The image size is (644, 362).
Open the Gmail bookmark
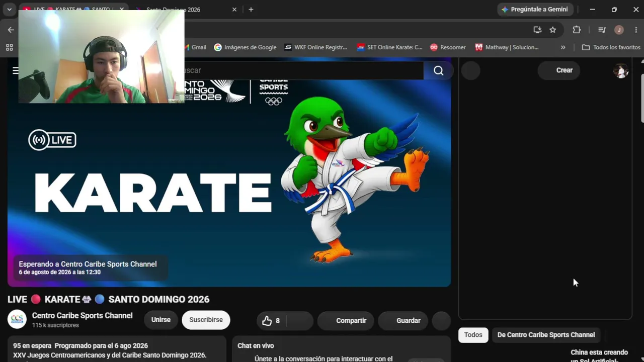(195, 47)
